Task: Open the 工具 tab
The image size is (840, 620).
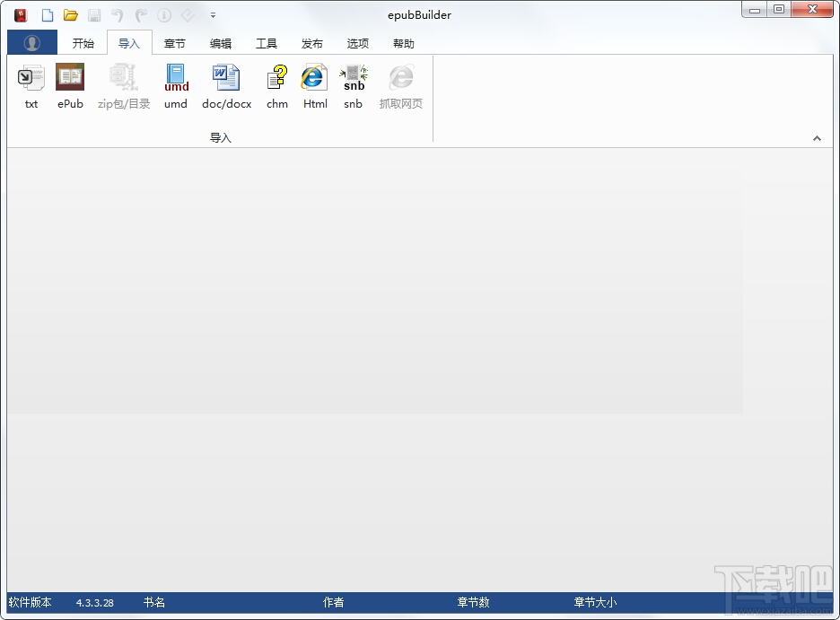Action: click(267, 43)
